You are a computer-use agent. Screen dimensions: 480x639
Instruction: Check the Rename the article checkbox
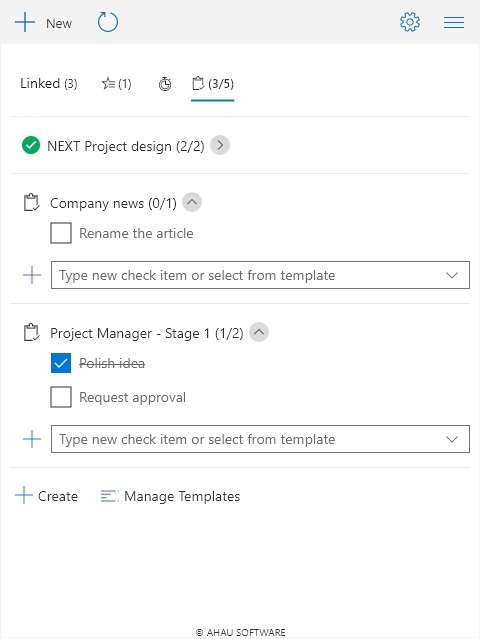(x=61, y=233)
